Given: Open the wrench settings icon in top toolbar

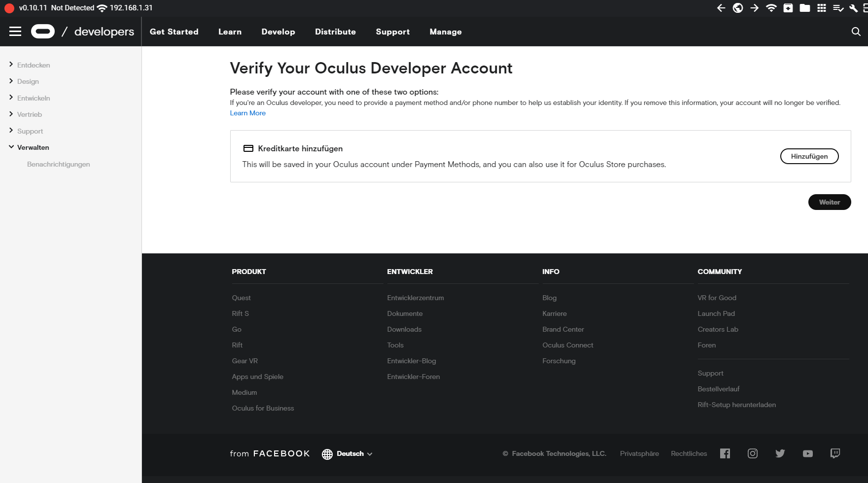Looking at the screenshot, I should click(x=854, y=8).
